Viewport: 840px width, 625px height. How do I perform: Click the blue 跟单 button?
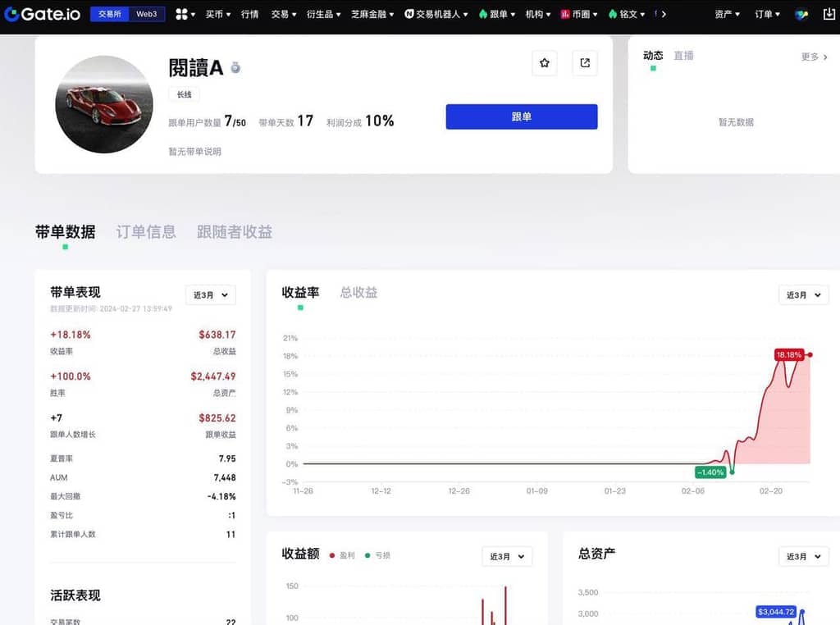tap(521, 116)
